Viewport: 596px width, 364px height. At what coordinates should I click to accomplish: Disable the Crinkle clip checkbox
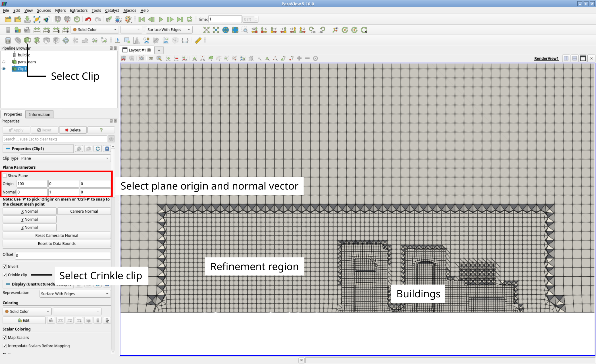(5, 275)
